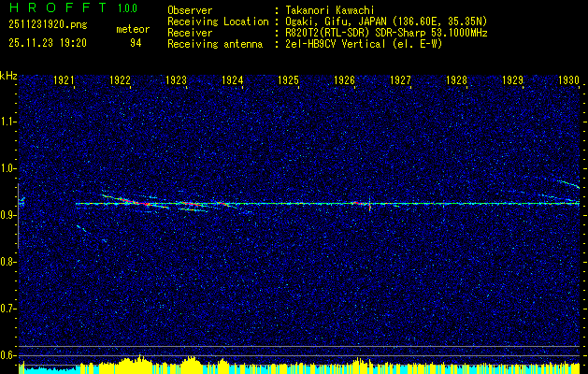The width and height of the screenshot is (588, 374).
Task: Click the Receiver label
Action: (x=190, y=33)
